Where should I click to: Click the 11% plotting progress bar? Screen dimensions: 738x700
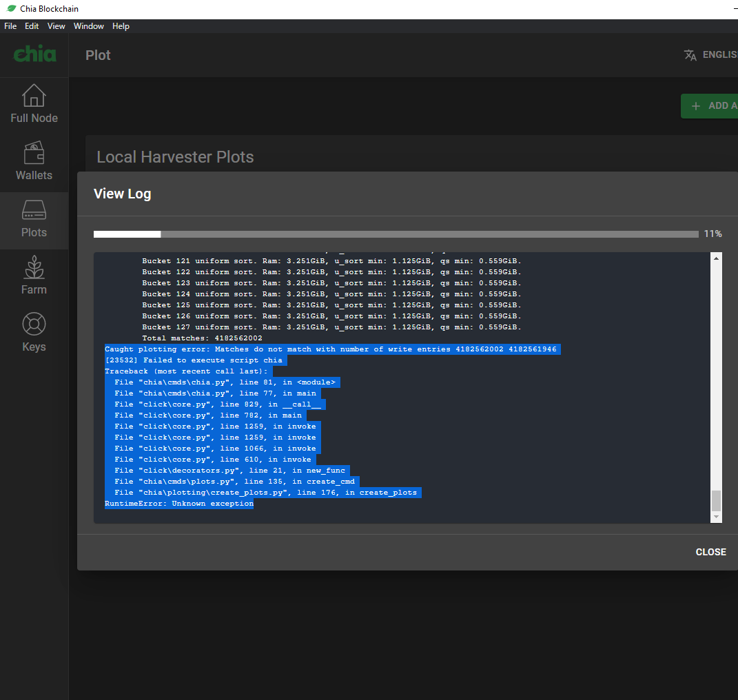click(396, 234)
